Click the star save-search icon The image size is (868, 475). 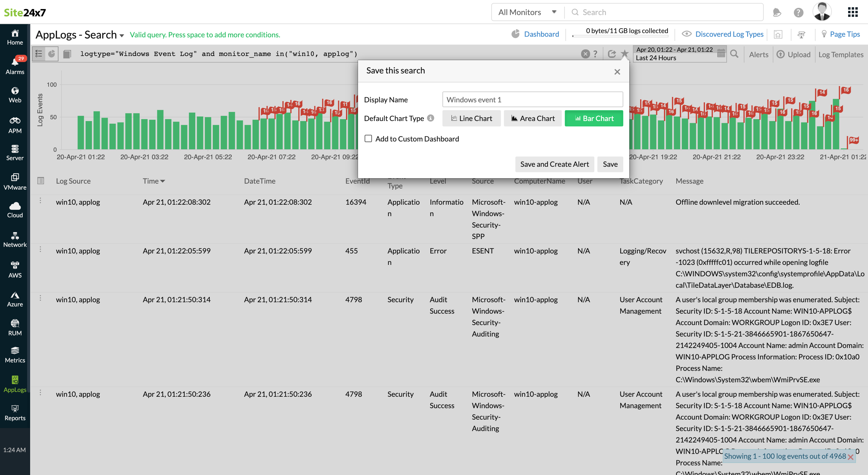(x=624, y=54)
